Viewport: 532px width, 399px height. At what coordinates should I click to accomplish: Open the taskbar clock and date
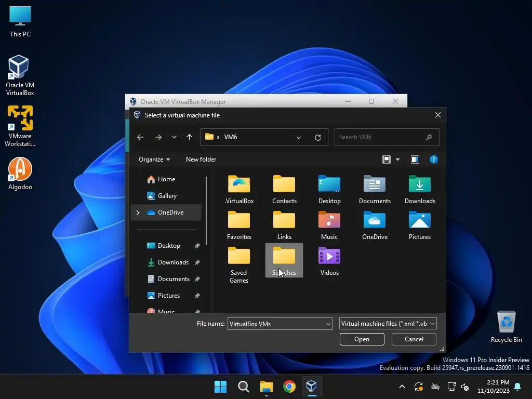click(494, 387)
